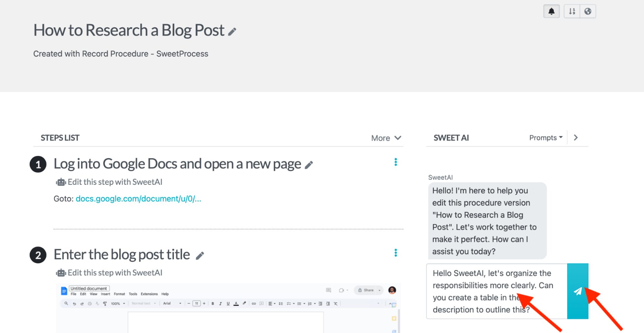Send message with the paper plane button
The height and width of the screenshot is (333, 644).
coord(578,291)
